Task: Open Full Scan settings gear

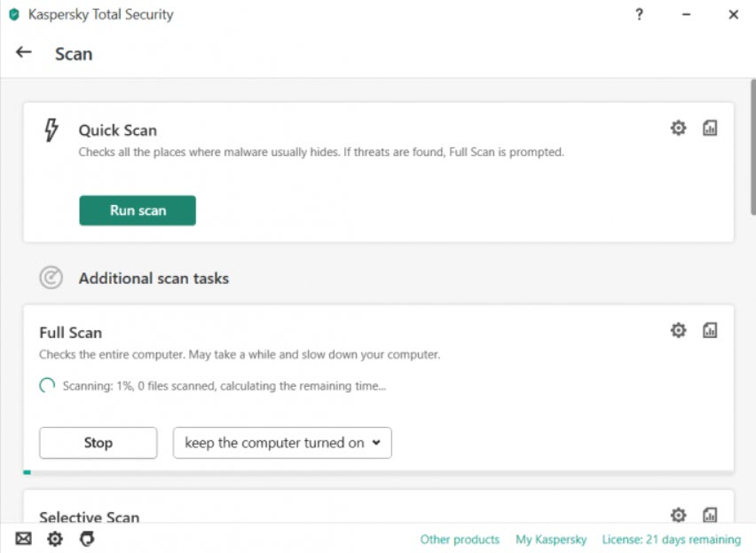Action: click(679, 330)
